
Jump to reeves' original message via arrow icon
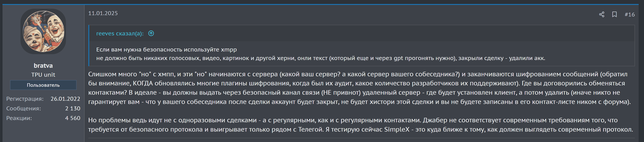click(x=151, y=33)
